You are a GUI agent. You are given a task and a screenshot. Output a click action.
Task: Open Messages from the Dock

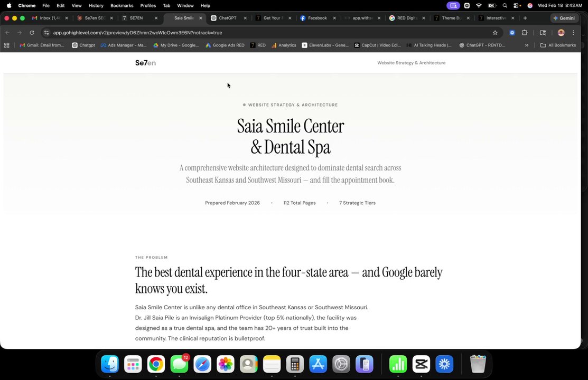(x=179, y=364)
